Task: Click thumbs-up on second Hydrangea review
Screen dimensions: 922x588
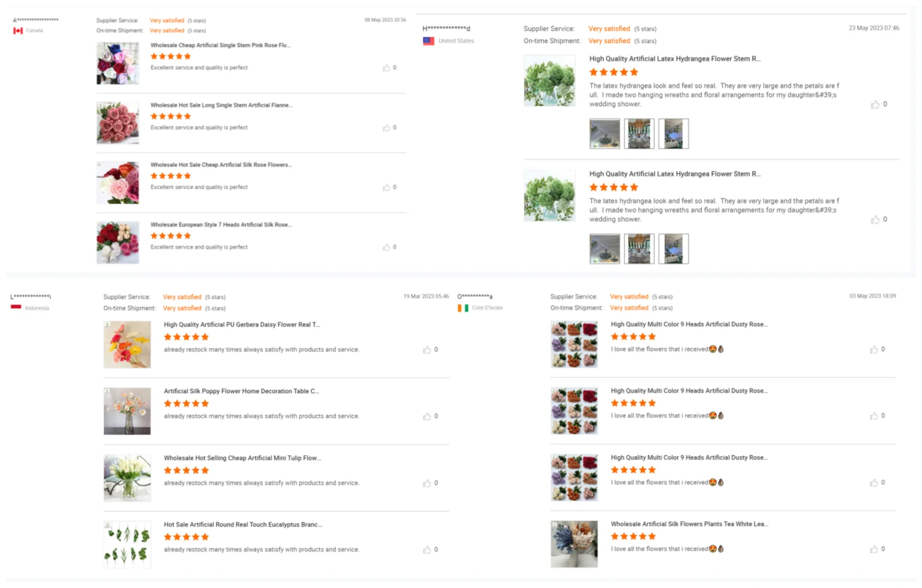Action: (x=875, y=219)
